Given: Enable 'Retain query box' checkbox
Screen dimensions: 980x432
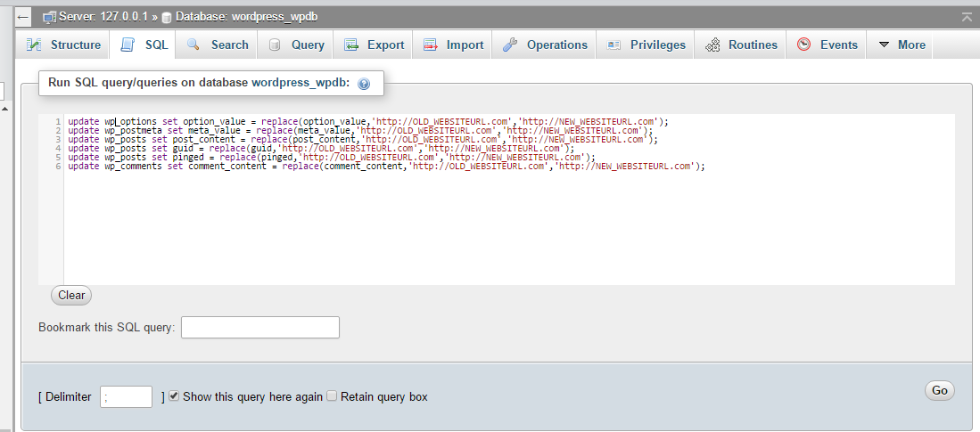Looking at the screenshot, I should click(332, 395).
